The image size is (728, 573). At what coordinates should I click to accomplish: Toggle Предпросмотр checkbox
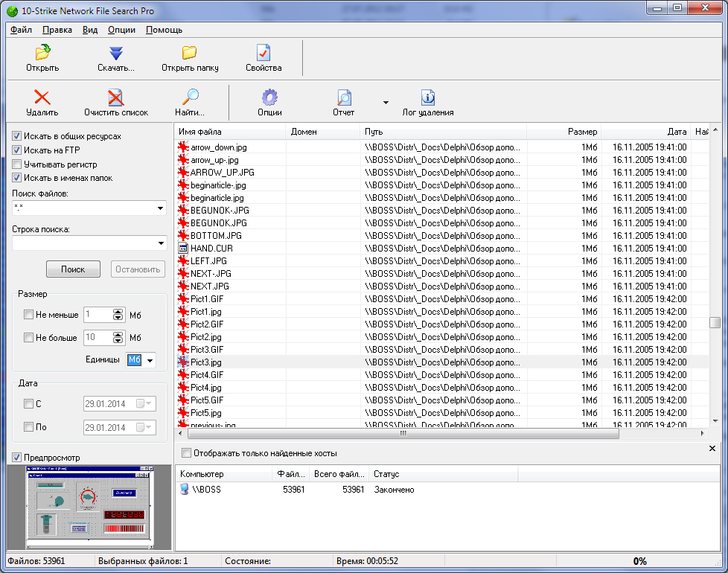pos(16,458)
